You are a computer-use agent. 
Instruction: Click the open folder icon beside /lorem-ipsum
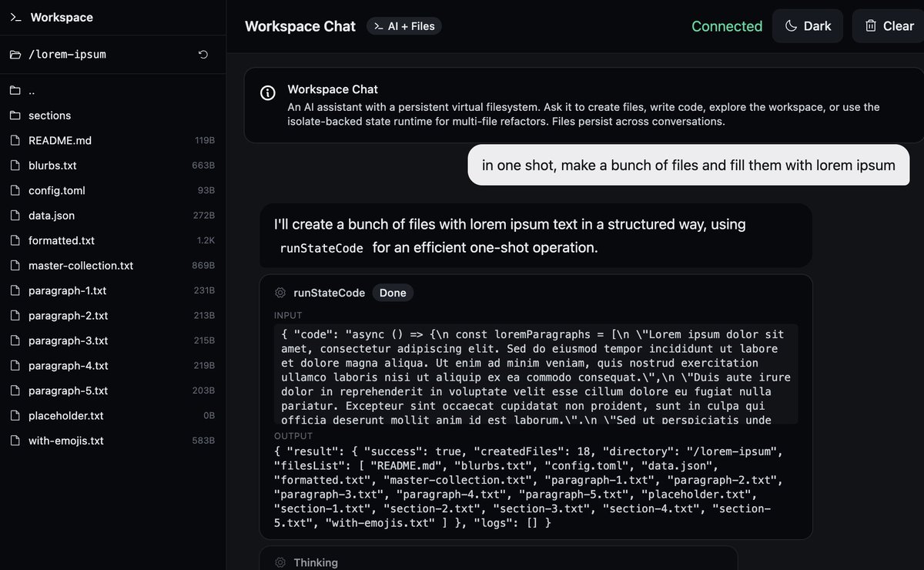15,55
